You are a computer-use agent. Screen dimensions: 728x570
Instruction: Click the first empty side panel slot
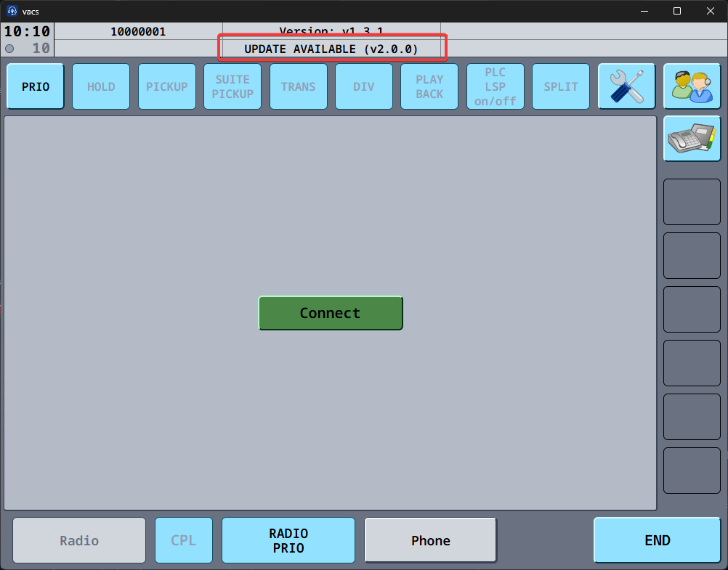pos(692,202)
